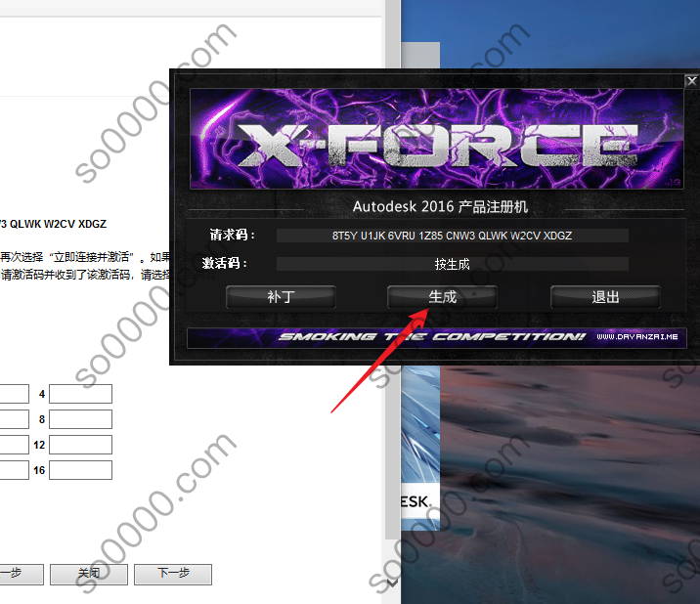Click inside the 激活码 field showing 按生成
Screen dimensions: 700x604
tap(453, 264)
